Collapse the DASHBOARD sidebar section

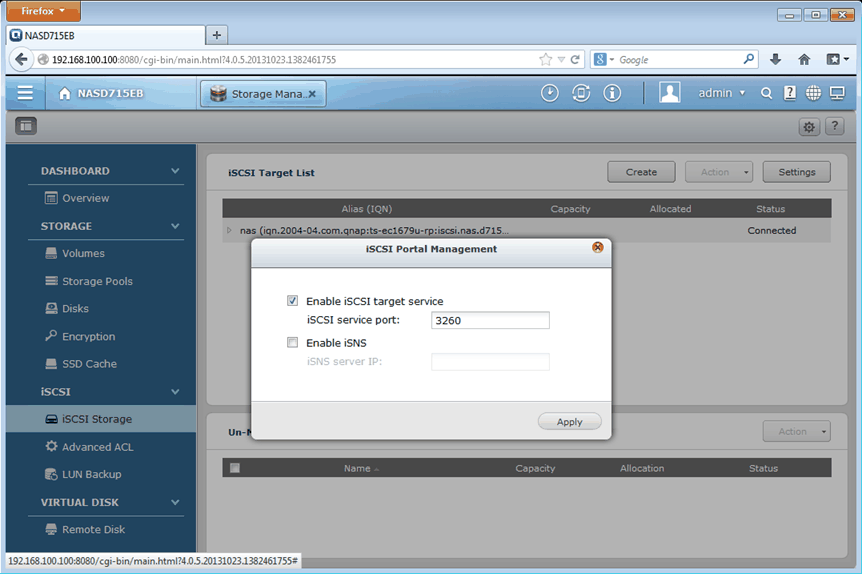tap(175, 171)
